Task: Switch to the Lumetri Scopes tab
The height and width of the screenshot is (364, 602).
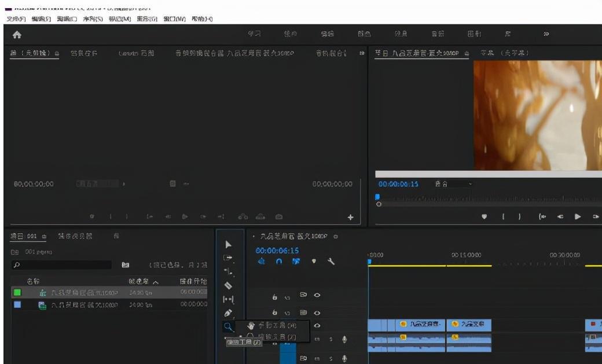Action: 136,53
